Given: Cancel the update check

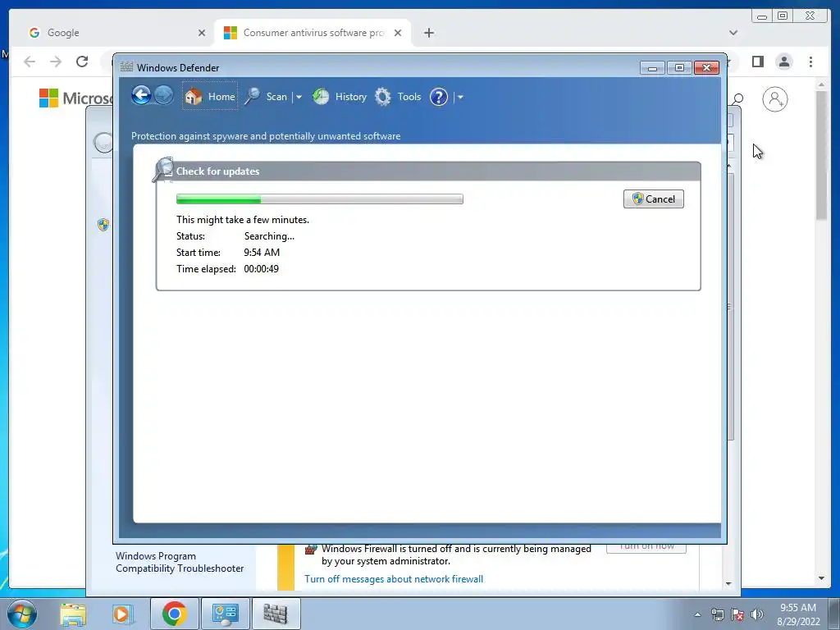Looking at the screenshot, I should pyautogui.click(x=653, y=199).
